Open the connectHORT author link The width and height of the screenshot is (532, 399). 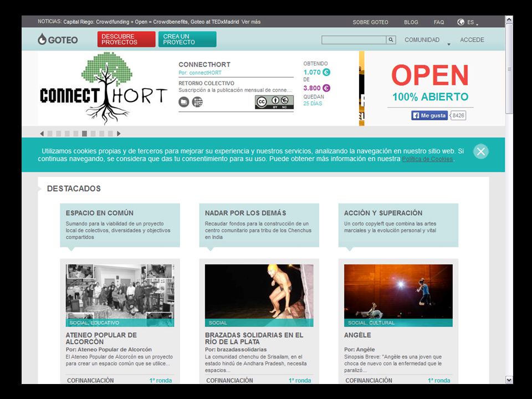coord(205,73)
